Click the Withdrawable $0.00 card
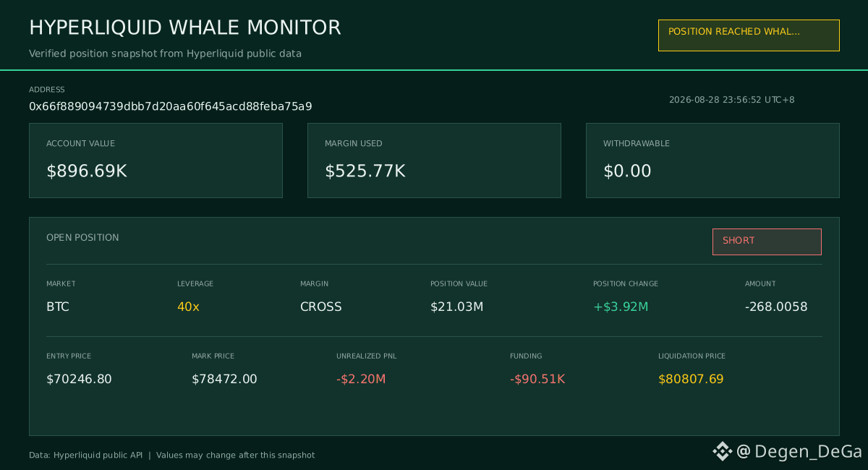Viewport: 868px width, 470px height. point(712,161)
